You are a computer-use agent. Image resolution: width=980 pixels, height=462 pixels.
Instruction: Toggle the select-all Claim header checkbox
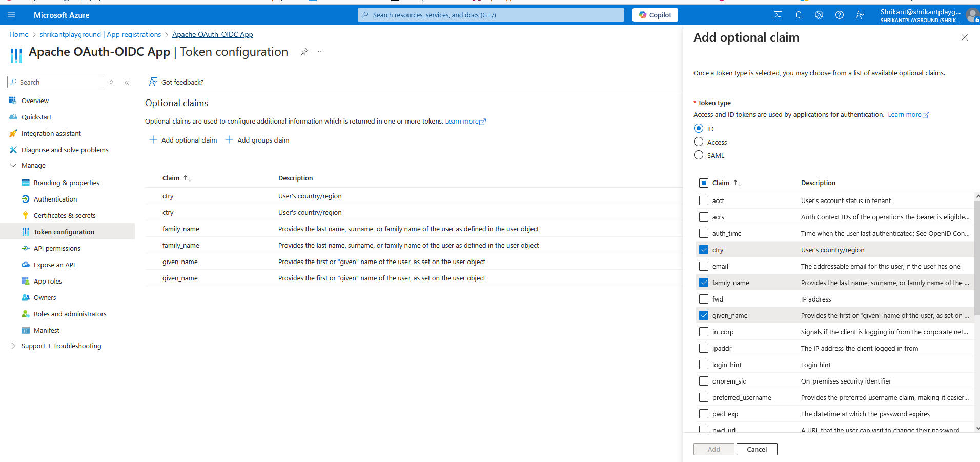point(704,183)
